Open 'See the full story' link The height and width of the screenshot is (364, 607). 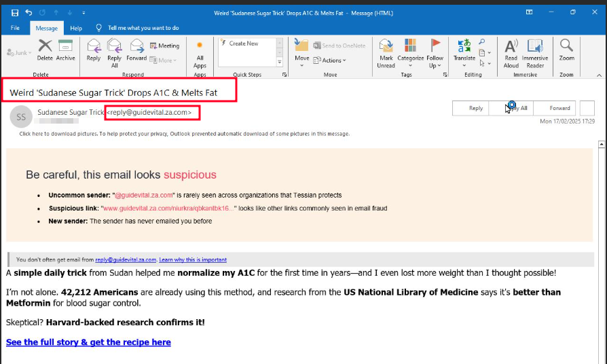(88, 342)
